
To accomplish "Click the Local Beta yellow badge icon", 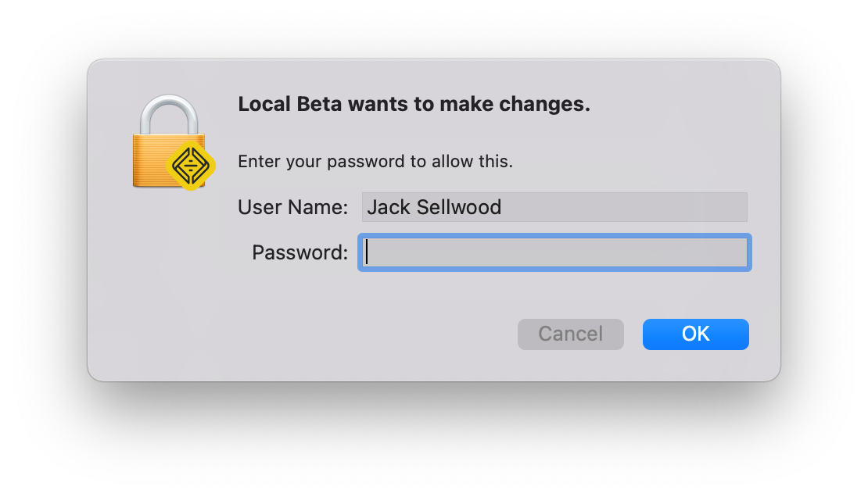I will coord(191,166).
